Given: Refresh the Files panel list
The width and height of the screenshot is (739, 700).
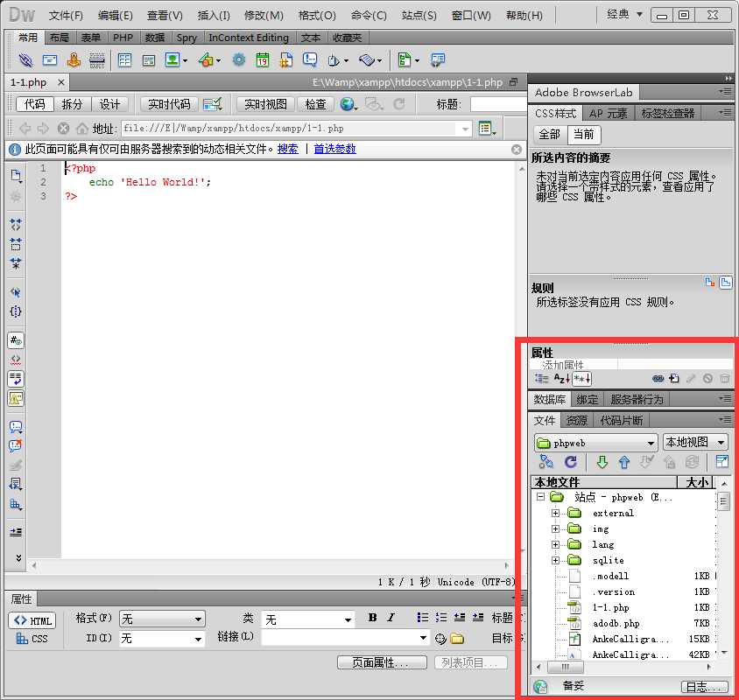Looking at the screenshot, I should point(570,462).
